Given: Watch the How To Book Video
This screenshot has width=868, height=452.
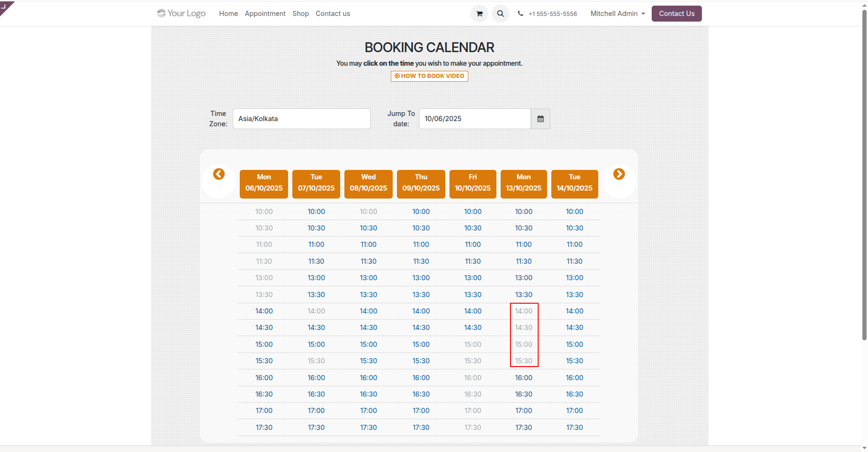Looking at the screenshot, I should [429, 76].
